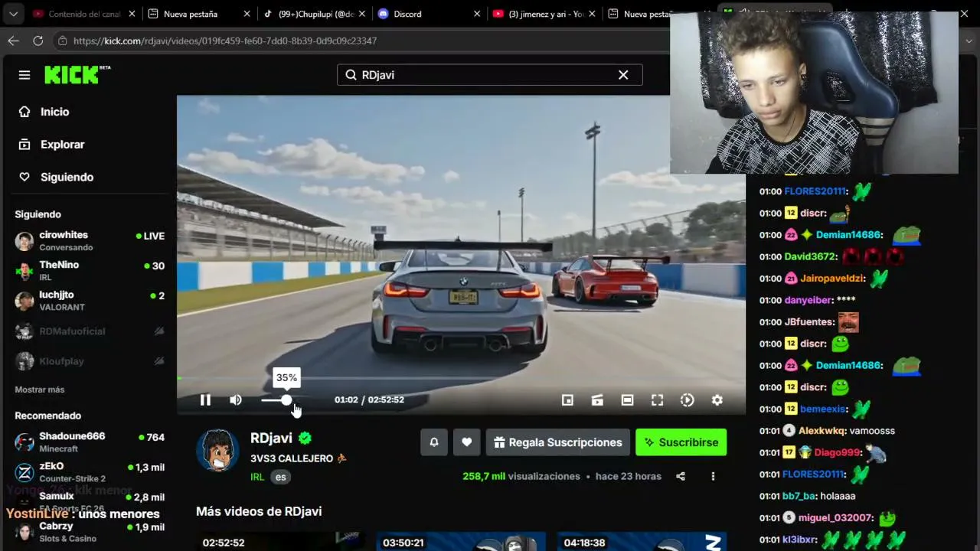Image resolution: width=980 pixels, height=551 pixels.
Task: Open the IRL category link
Action: point(257,477)
